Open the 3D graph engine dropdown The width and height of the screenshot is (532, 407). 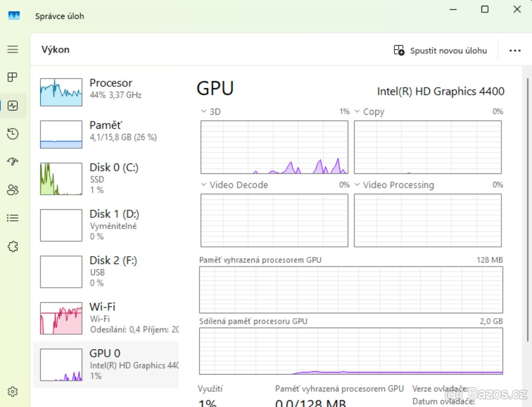click(211, 112)
